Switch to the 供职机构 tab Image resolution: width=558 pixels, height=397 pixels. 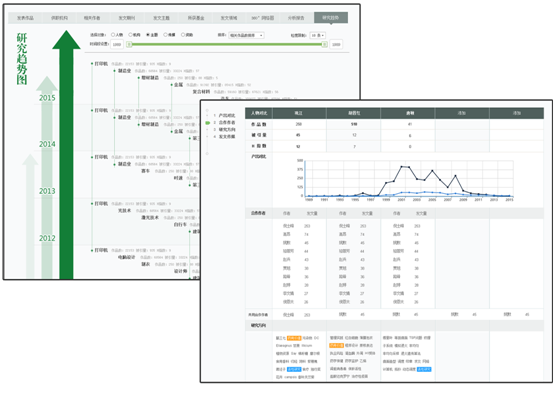click(x=59, y=18)
